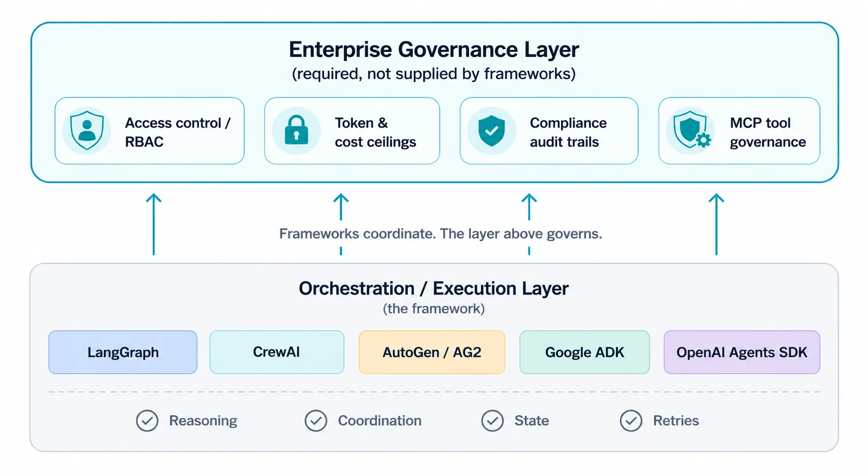Click the check circle beside State

[x=492, y=421]
